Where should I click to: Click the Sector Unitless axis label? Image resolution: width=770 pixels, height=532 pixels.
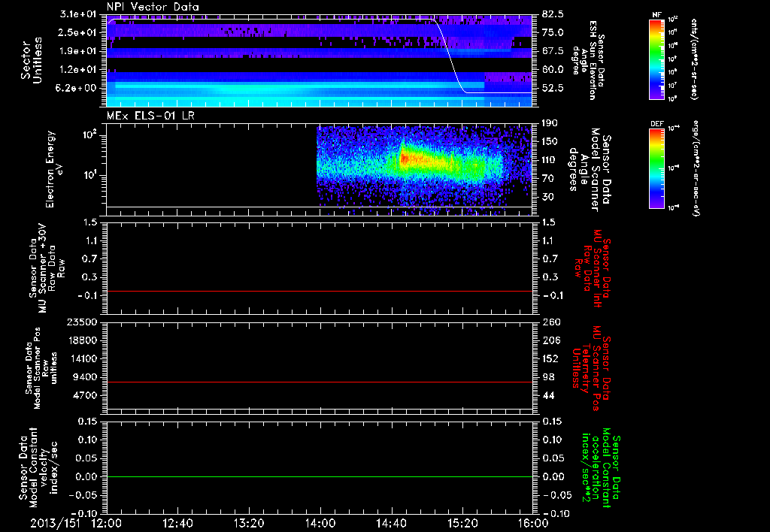coord(32,60)
